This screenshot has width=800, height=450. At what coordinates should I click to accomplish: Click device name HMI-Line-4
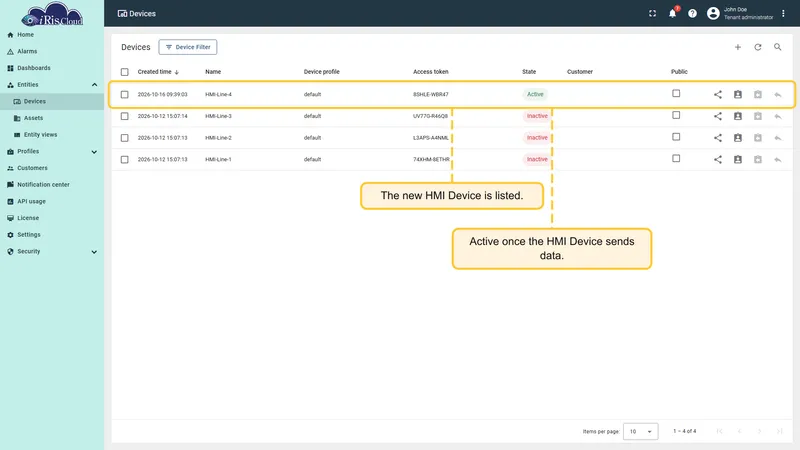[218, 94]
